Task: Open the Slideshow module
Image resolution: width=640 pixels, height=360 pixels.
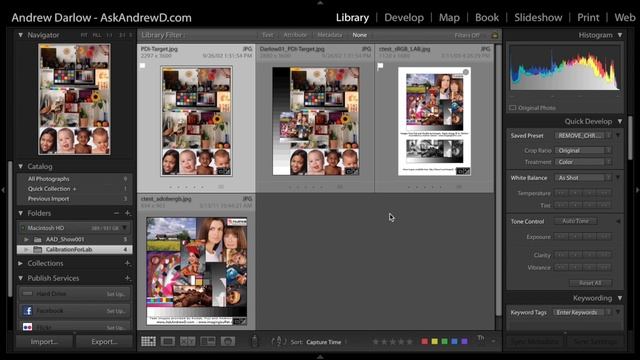Action: coord(538,18)
